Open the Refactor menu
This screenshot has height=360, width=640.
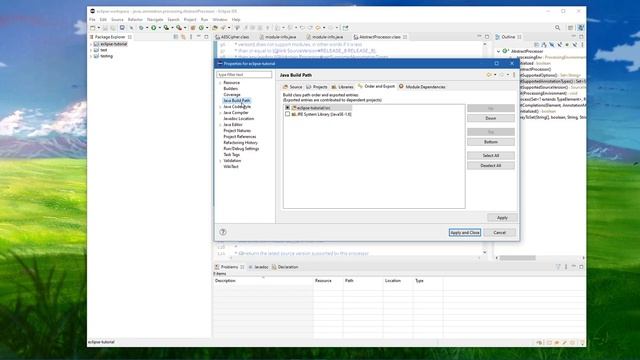pyautogui.click(x=135, y=20)
